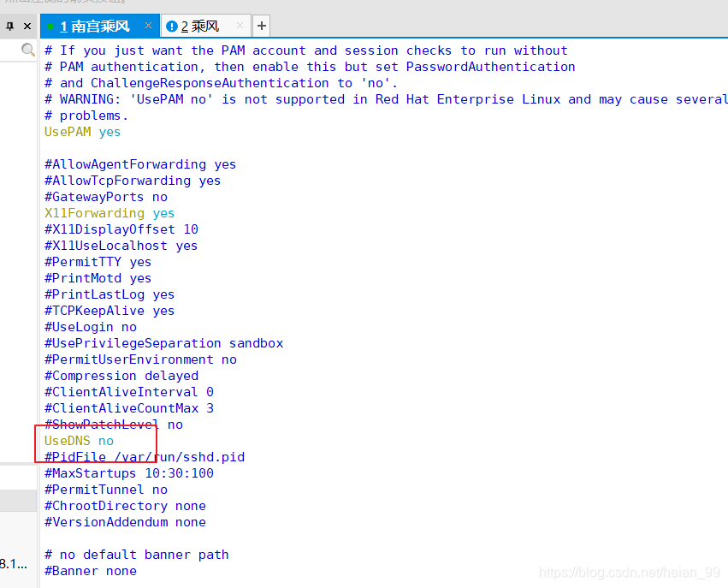Open a new session tab with plus
Screen dimensions: 728x588
(x=262, y=26)
